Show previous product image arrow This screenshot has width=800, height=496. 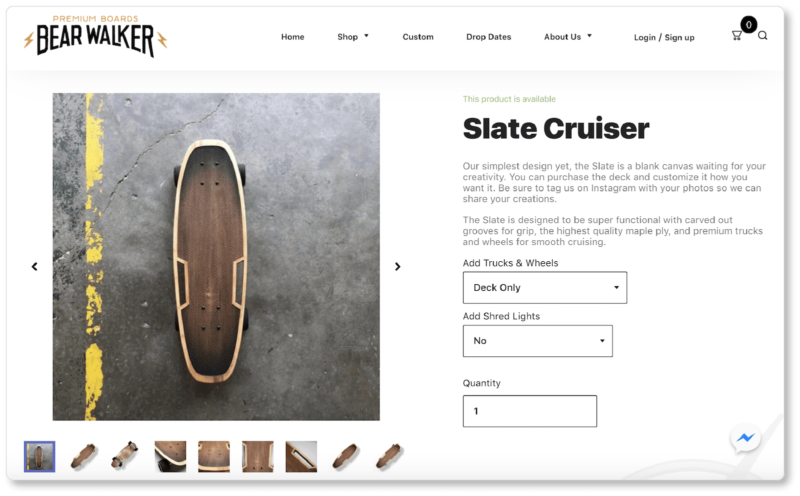point(34,266)
